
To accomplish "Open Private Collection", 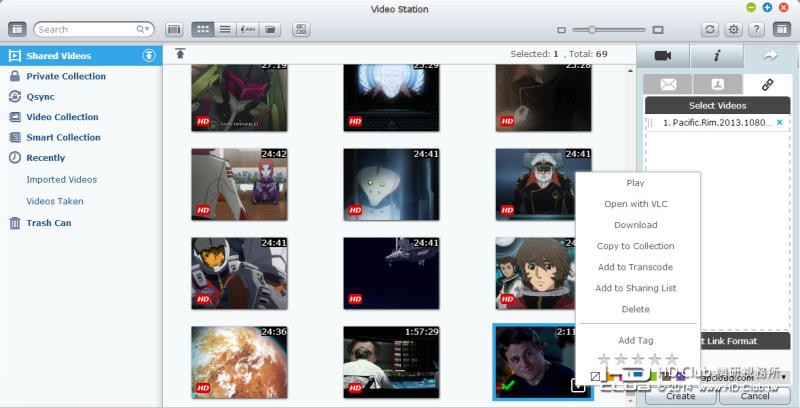I will coord(66,76).
